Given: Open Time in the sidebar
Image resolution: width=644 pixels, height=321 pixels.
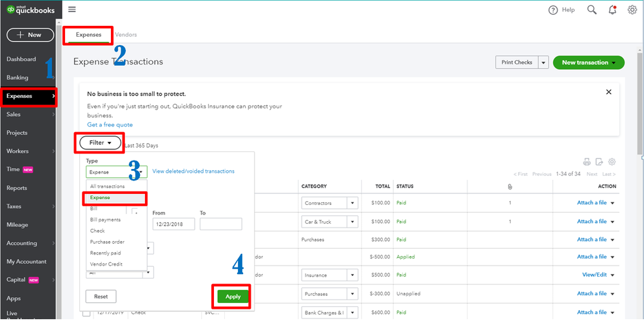Looking at the screenshot, I should pos(13,169).
